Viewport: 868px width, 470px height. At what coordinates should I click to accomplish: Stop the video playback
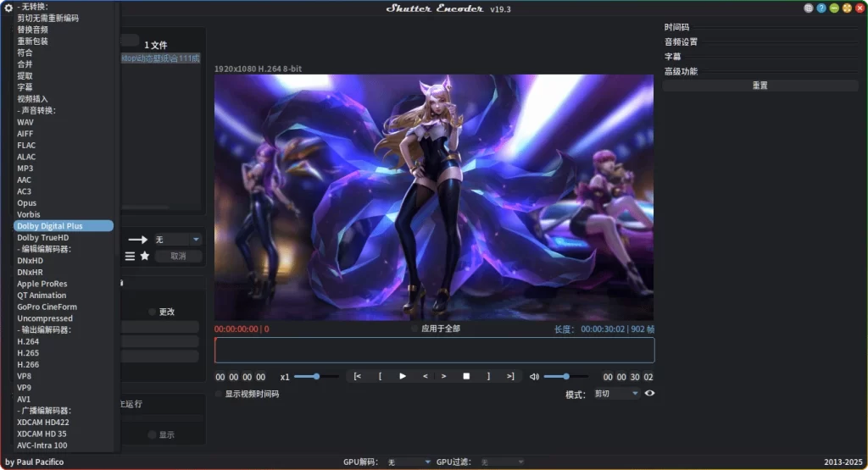pos(466,376)
